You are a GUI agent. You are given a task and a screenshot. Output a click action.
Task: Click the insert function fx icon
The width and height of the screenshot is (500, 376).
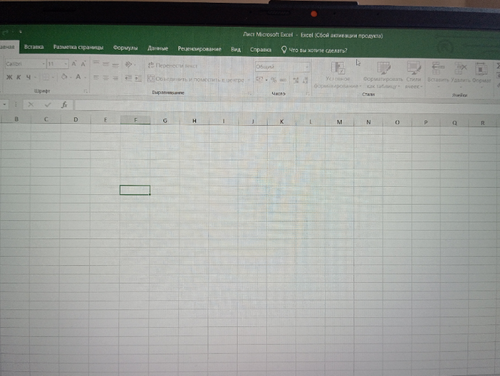(64, 105)
